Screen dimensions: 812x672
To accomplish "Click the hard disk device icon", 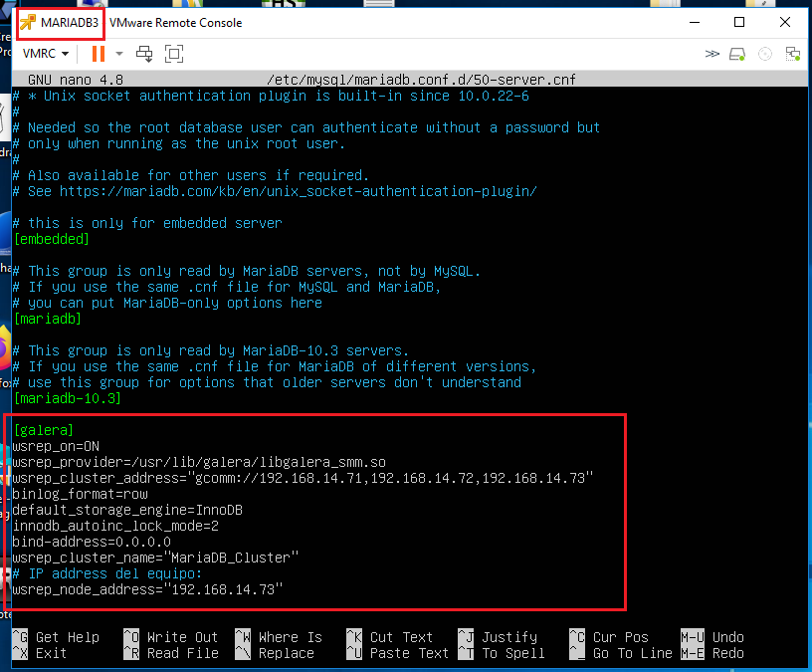I will 737,54.
